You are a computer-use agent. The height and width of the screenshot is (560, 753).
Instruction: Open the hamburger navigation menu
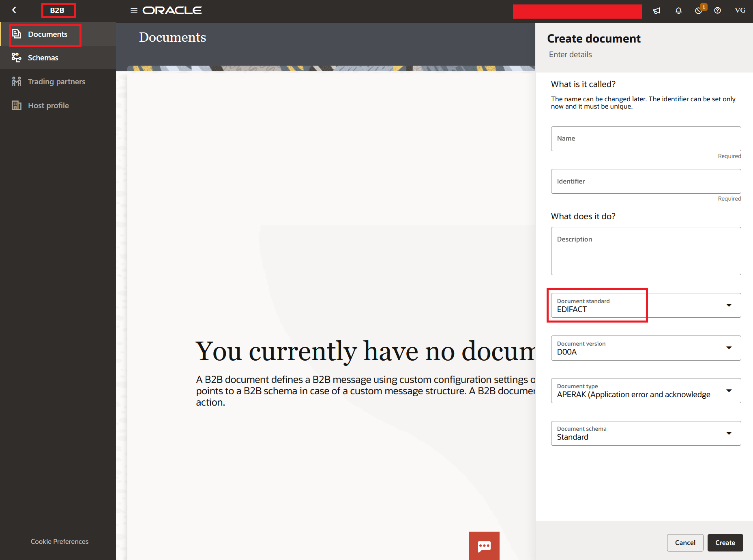pyautogui.click(x=134, y=10)
